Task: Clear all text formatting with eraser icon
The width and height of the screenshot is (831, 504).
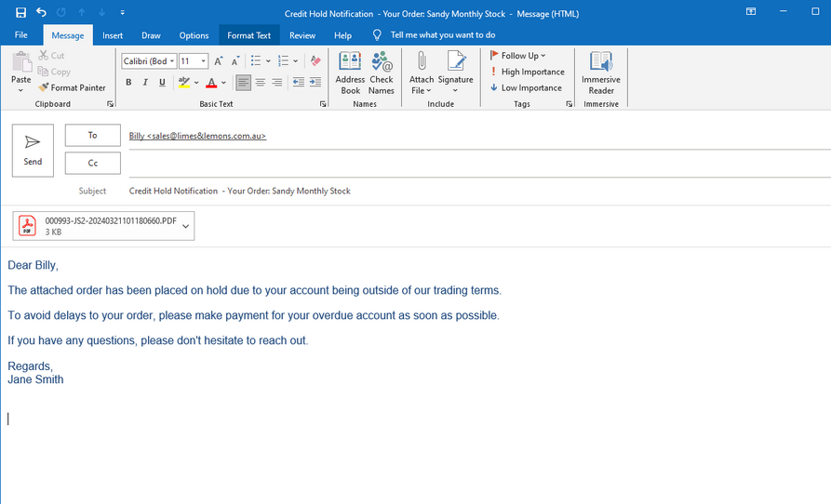Action: coord(315,61)
